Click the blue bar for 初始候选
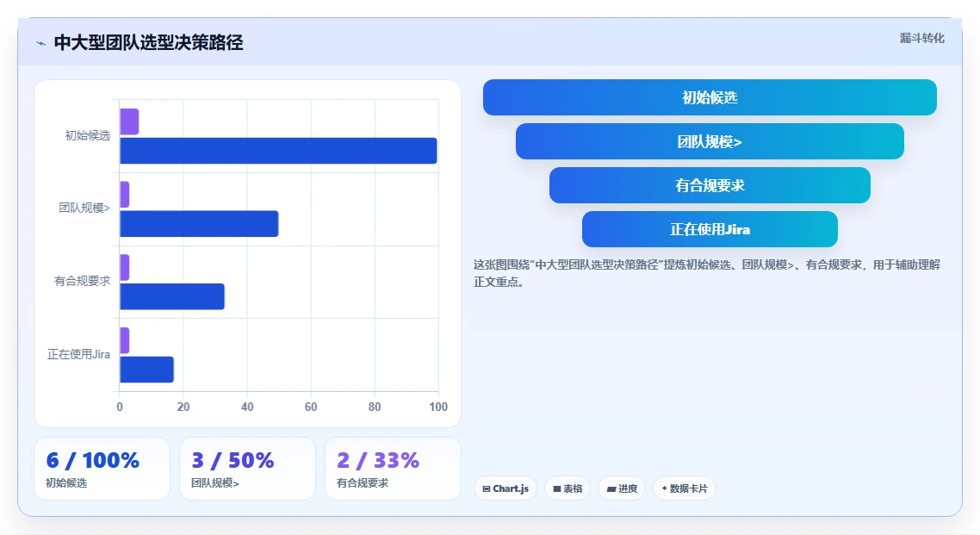 point(278,151)
